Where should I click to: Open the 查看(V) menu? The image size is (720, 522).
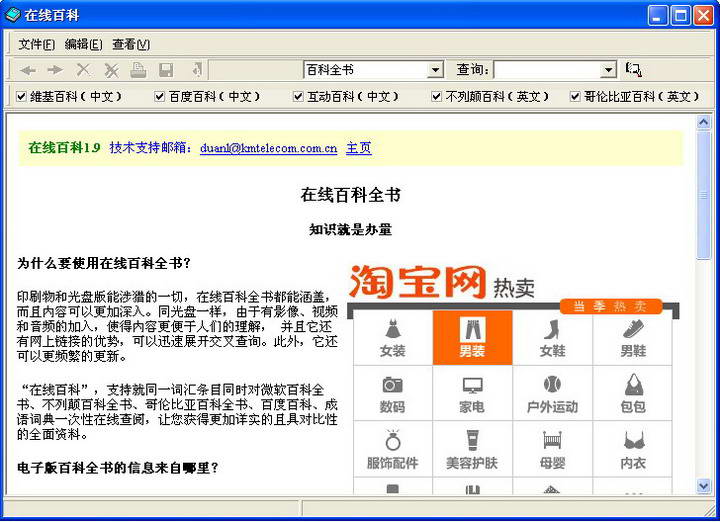pyautogui.click(x=131, y=44)
